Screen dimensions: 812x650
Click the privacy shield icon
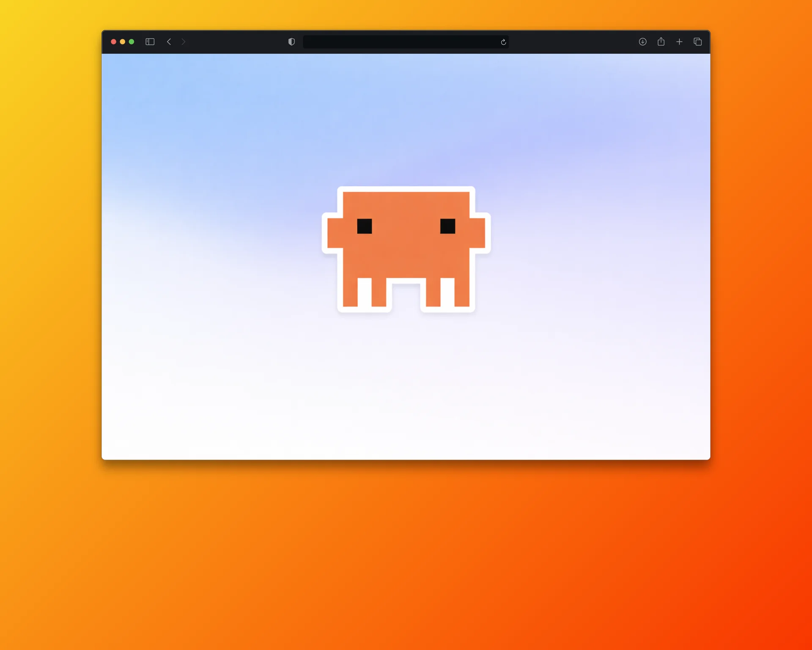[291, 41]
